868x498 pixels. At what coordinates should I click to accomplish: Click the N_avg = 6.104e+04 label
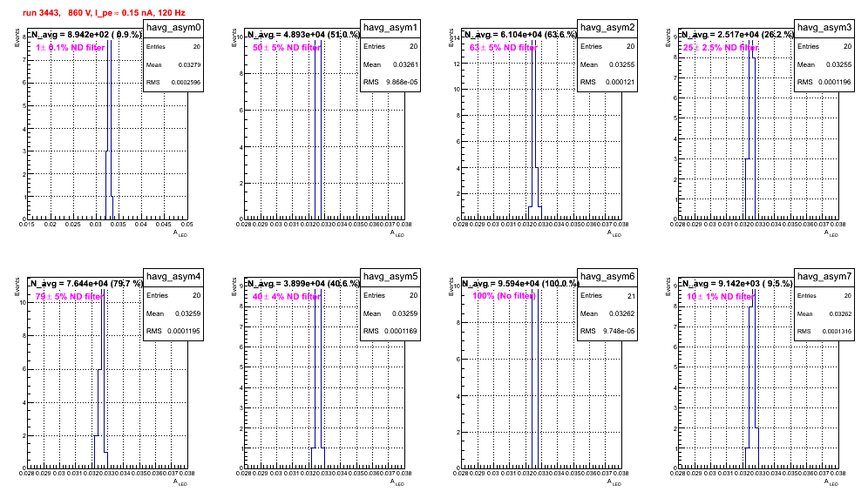point(520,35)
